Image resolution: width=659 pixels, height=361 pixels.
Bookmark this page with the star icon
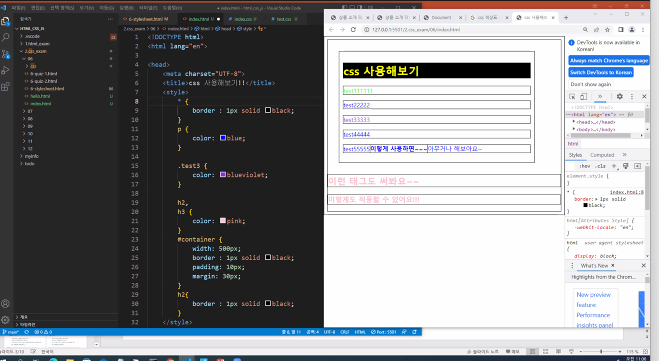(x=607, y=30)
